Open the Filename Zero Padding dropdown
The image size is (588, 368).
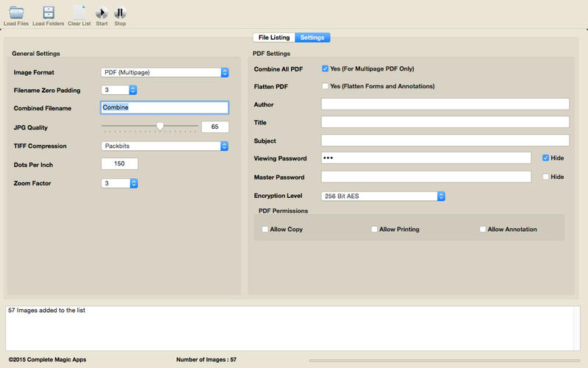(119, 90)
